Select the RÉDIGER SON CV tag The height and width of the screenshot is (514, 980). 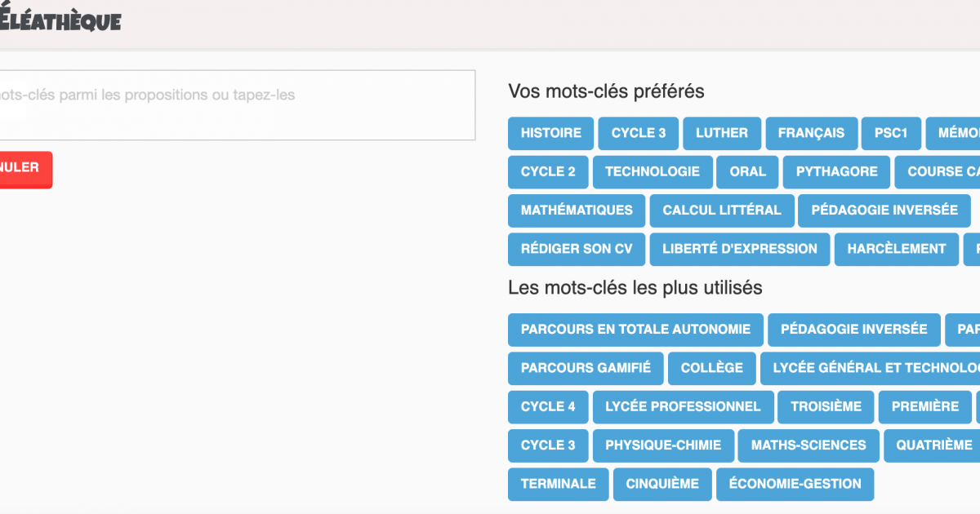coord(576,249)
